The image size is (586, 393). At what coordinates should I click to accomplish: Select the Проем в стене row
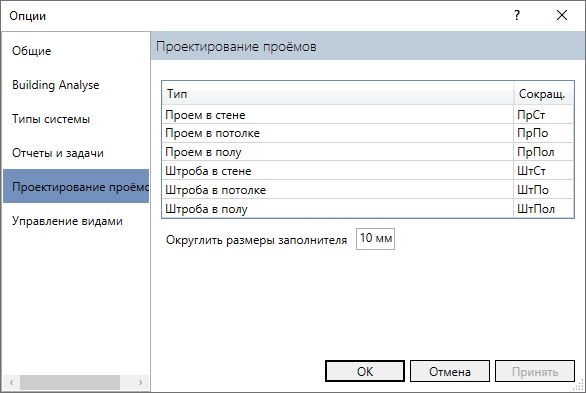pyautogui.click(x=368, y=115)
